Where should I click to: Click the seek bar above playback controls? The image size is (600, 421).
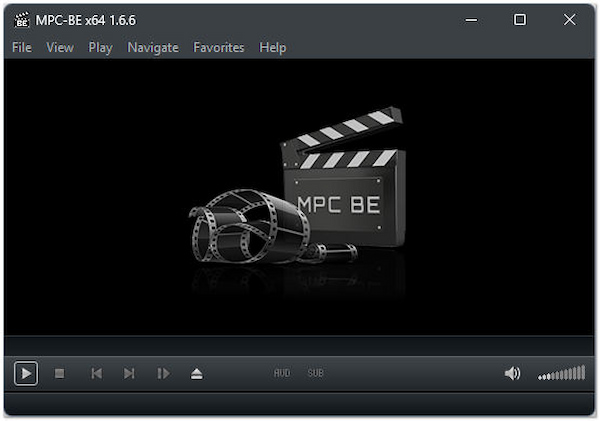point(299,346)
